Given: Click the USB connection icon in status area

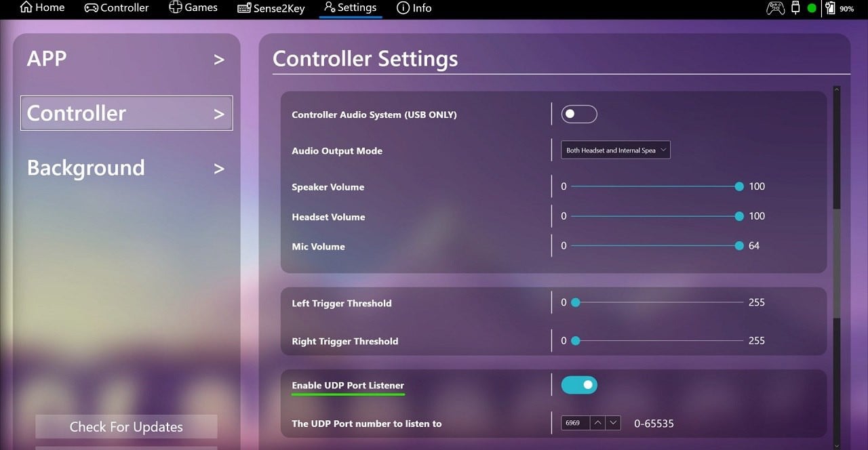Looking at the screenshot, I should click(x=796, y=8).
